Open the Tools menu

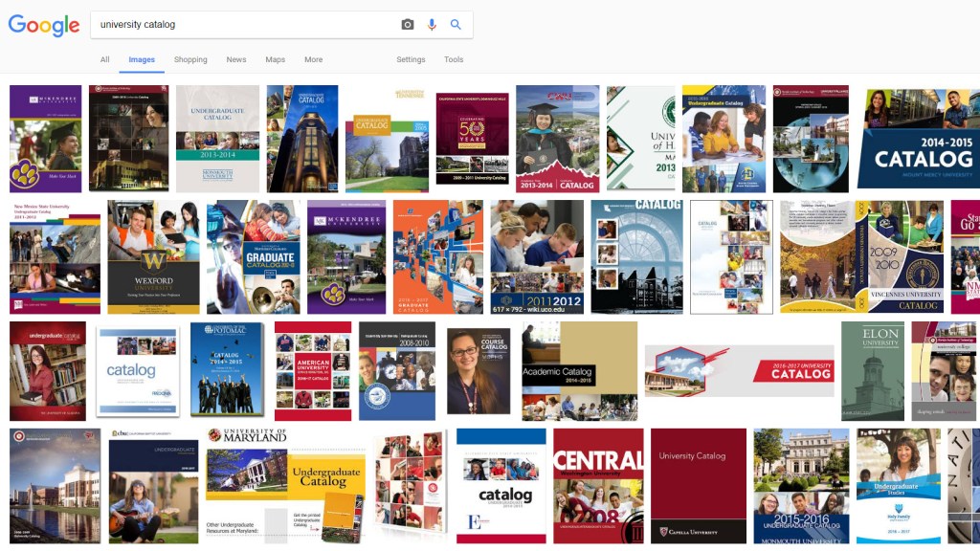[x=454, y=59]
